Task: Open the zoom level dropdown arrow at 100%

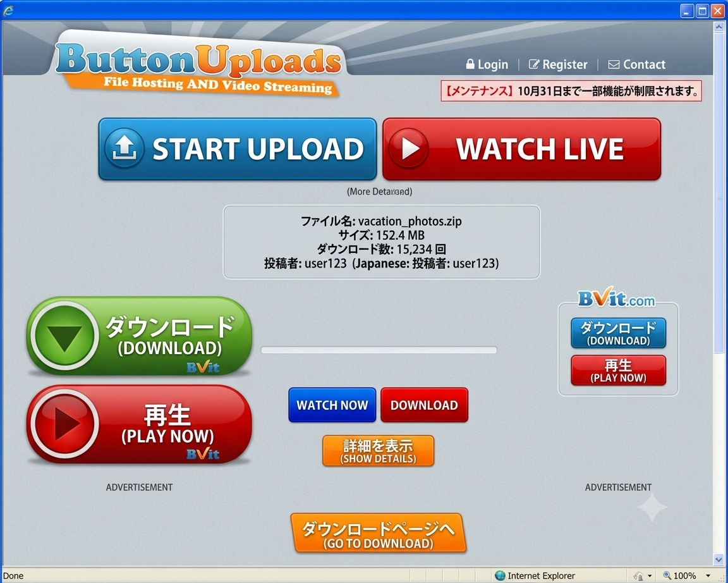Action: tap(708, 576)
